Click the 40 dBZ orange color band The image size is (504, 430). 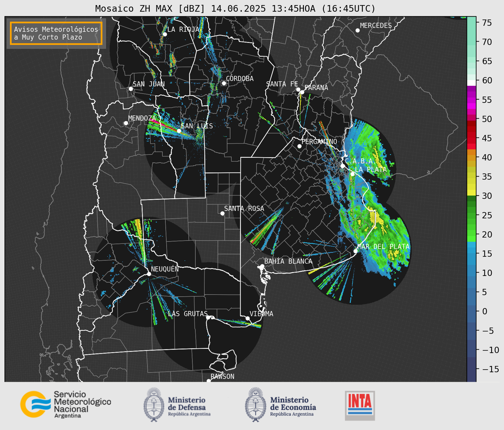pyautogui.click(x=471, y=158)
